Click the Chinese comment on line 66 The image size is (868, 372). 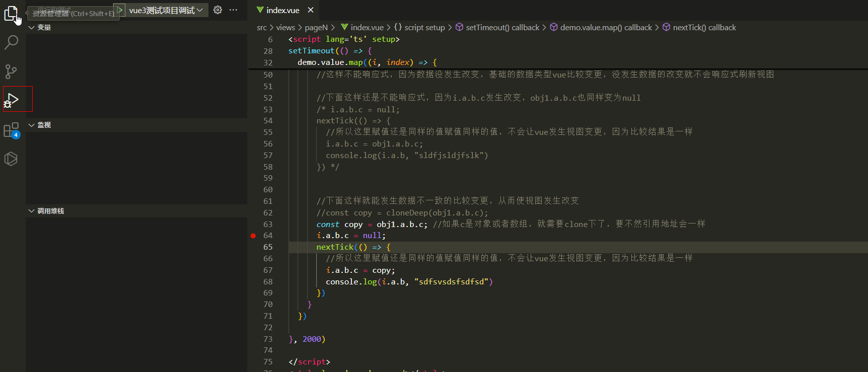click(510, 258)
